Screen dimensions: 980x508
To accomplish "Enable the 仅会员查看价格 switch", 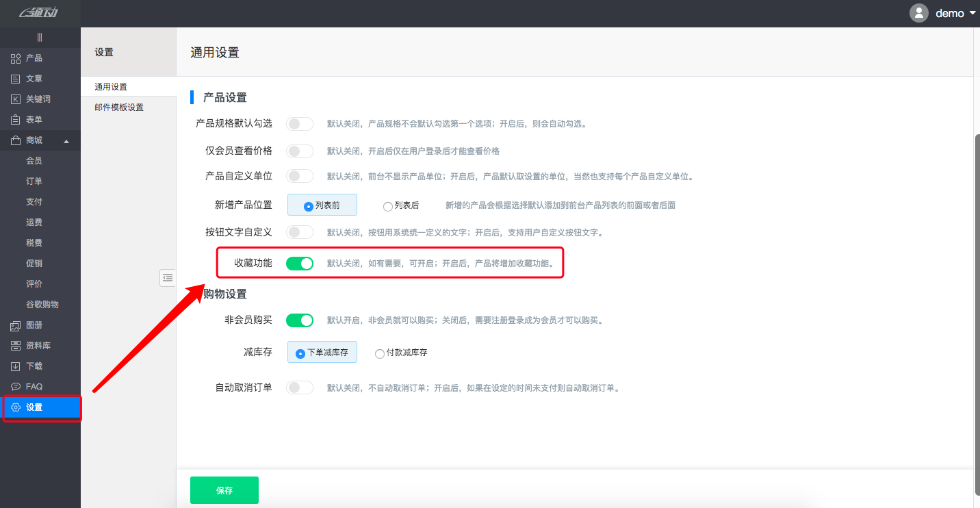I will click(x=300, y=151).
